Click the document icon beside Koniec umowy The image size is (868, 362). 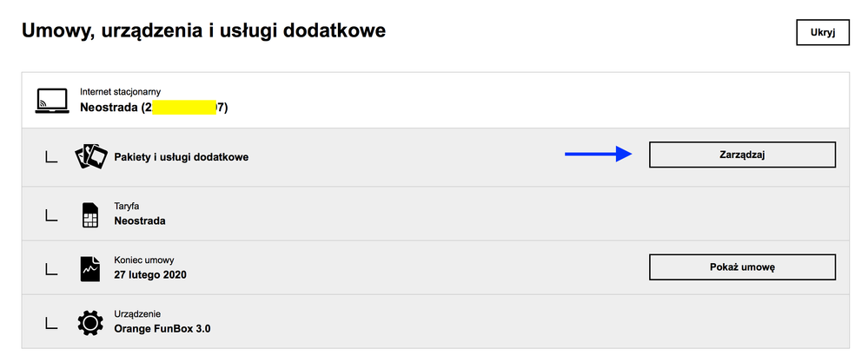tap(90, 268)
